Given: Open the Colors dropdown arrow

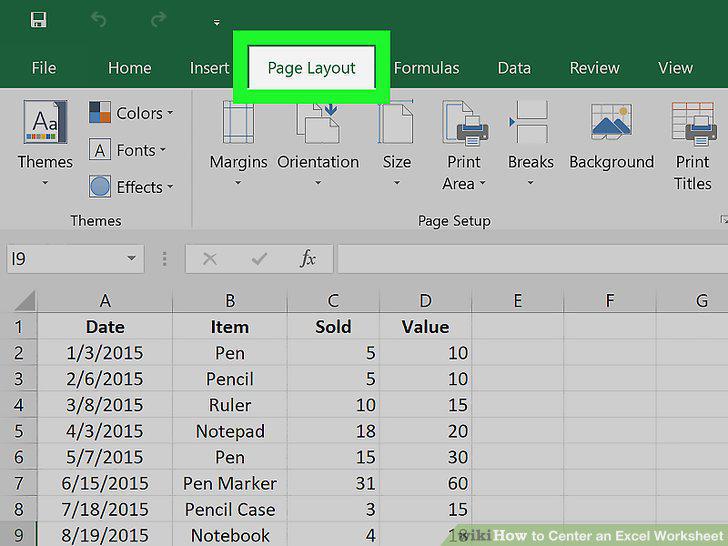Looking at the screenshot, I should 170,112.
